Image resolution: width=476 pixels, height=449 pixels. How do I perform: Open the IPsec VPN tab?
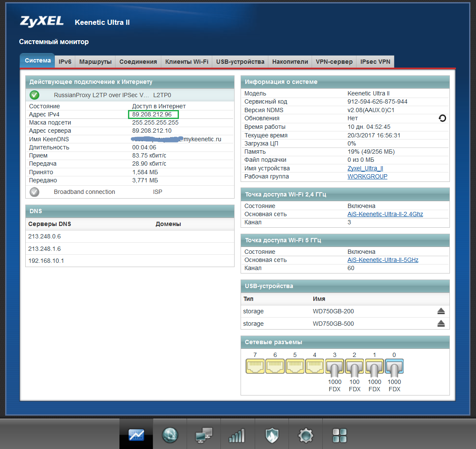(375, 62)
